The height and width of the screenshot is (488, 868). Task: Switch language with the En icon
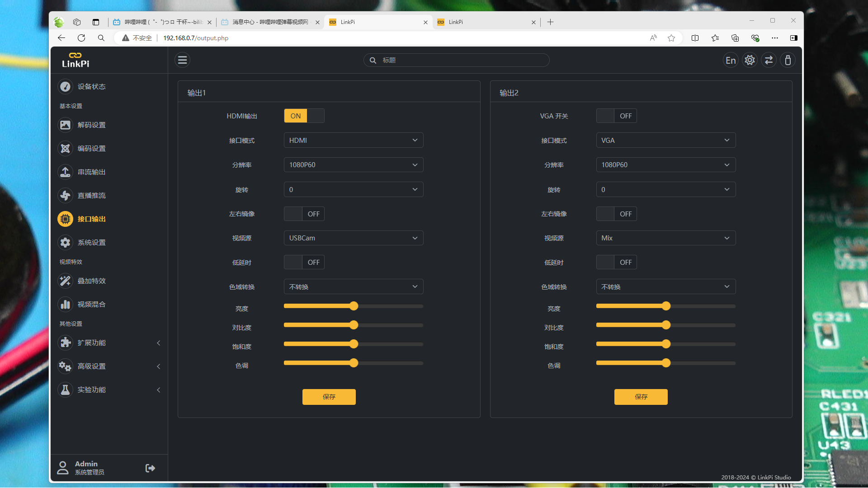click(731, 60)
